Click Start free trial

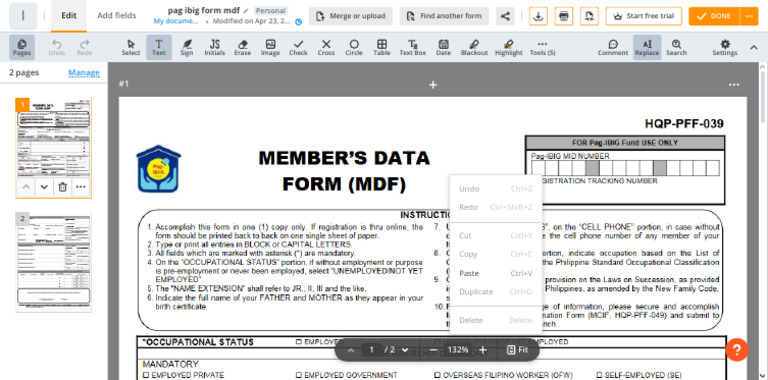[x=645, y=16]
